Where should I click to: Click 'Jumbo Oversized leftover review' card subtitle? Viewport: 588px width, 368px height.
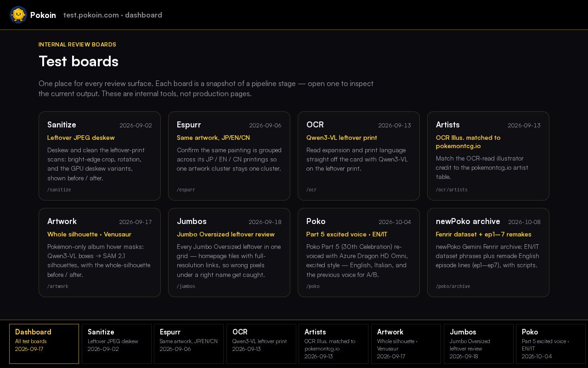(226, 234)
